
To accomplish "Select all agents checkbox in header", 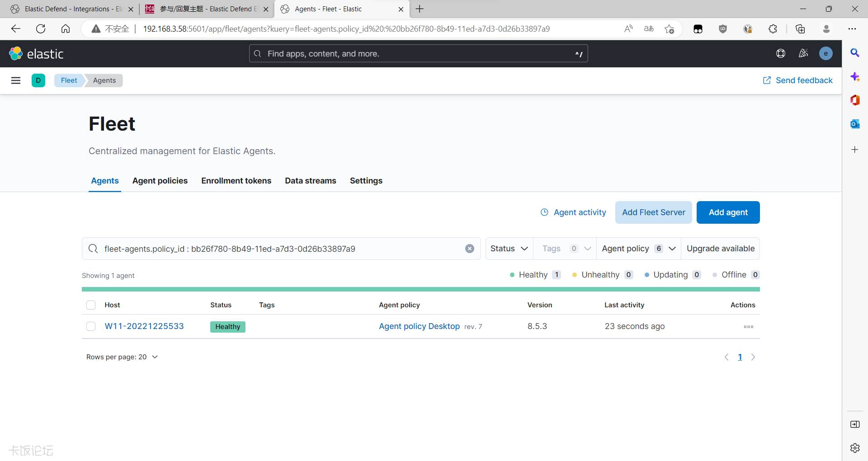I will coord(91,305).
